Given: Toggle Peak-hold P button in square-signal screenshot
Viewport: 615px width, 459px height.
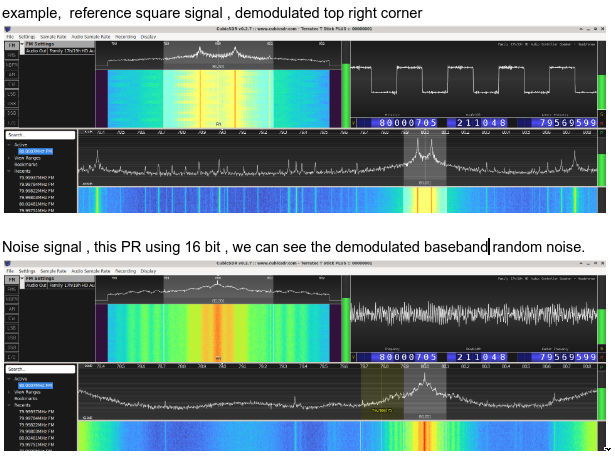Looking at the screenshot, I should point(602,133).
